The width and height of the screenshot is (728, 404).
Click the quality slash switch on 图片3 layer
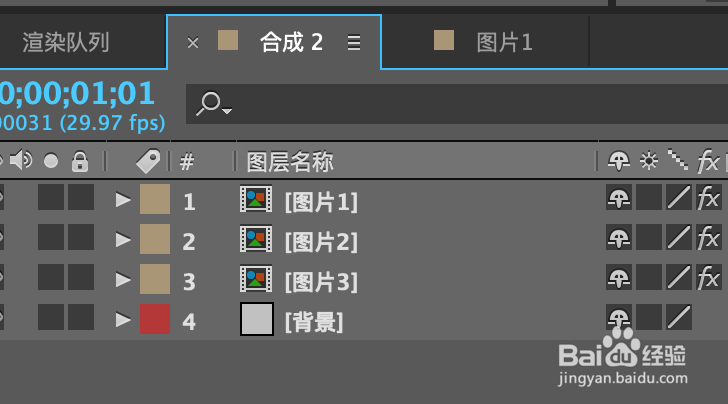click(x=679, y=278)
